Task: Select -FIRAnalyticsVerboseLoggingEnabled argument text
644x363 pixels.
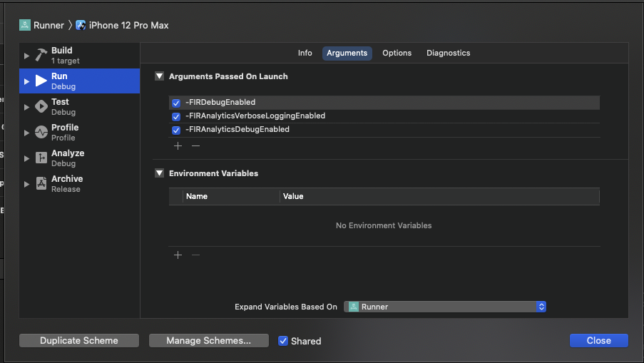Action: click(x=255, y=116)
